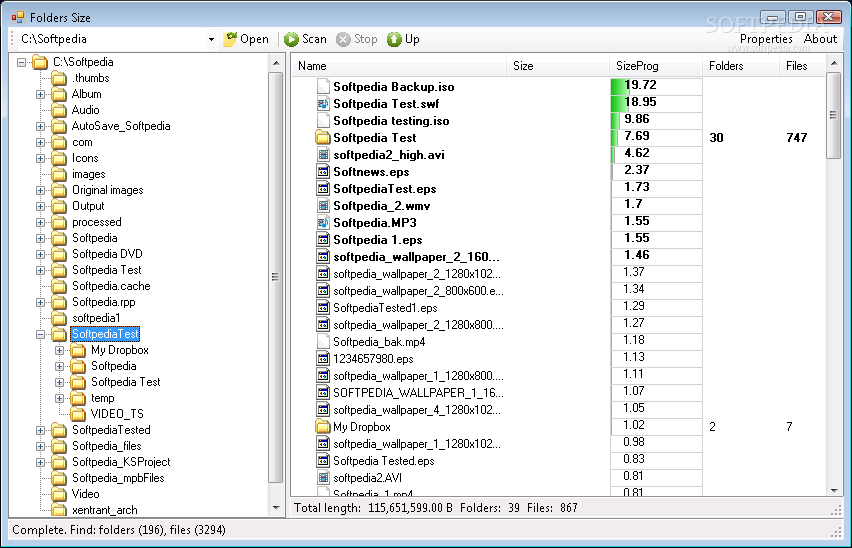The height and width of the screenshot is (548, 852).
Task: Click the VIDEO_TS folder icon in tree
Action: tap(78, 414)
